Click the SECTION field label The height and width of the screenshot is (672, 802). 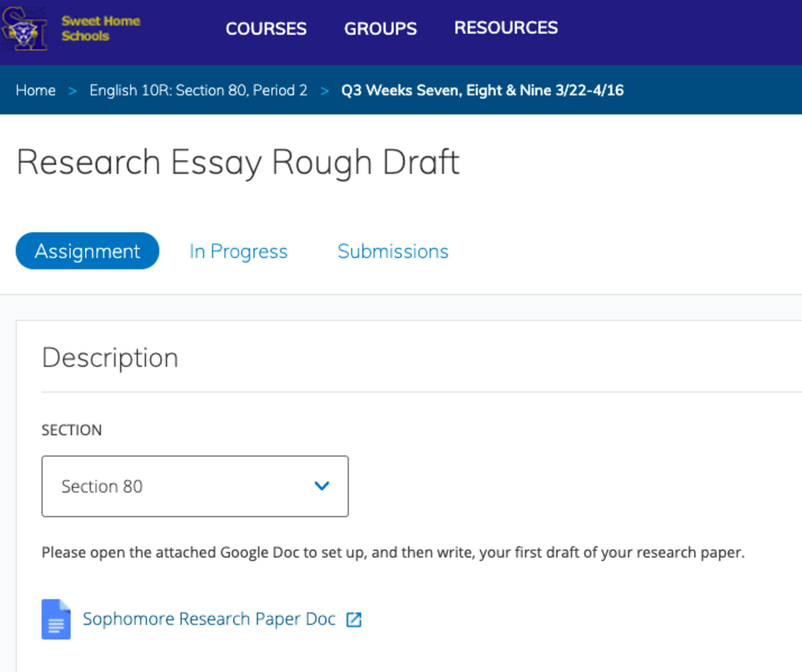click(x=72, y=430)
